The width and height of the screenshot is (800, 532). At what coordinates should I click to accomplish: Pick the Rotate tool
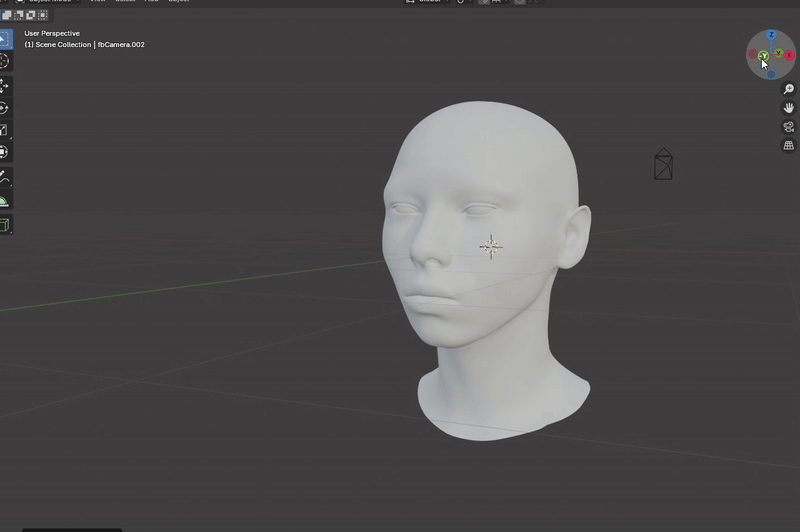point(4,108)
